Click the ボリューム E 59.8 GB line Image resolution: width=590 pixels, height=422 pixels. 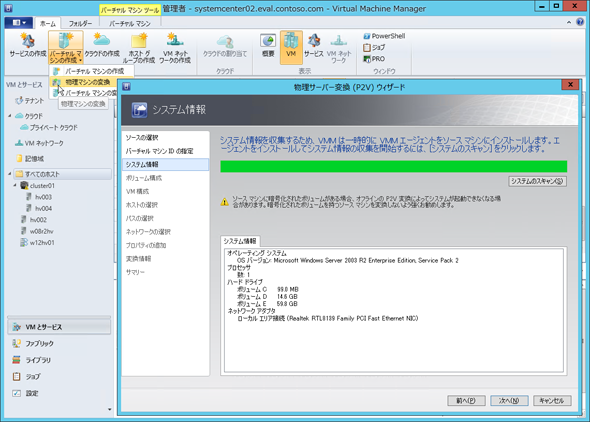point(267,304)
